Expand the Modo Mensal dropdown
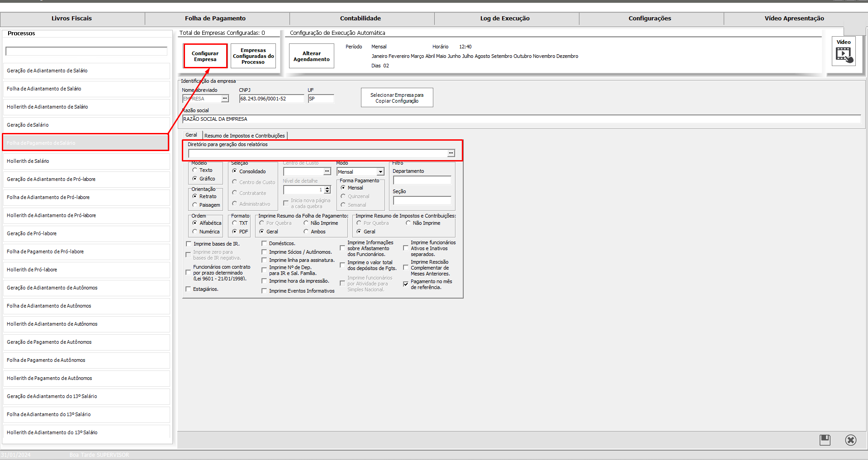The height and width of the screenshot is (460, 868). tap(381, 172)
